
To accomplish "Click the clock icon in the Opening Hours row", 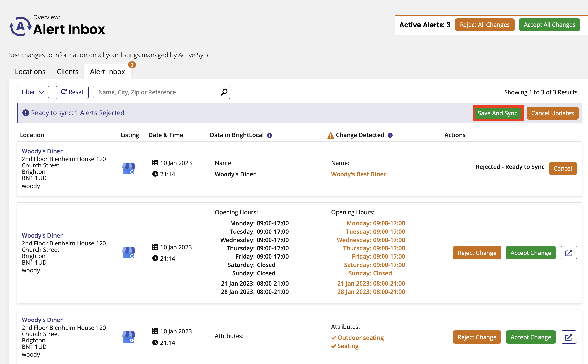I will point(155,258).
